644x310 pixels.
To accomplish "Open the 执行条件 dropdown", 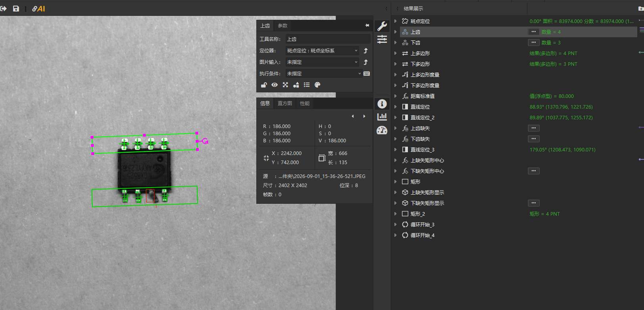I will pyautogui.click(x=324, y=74).
